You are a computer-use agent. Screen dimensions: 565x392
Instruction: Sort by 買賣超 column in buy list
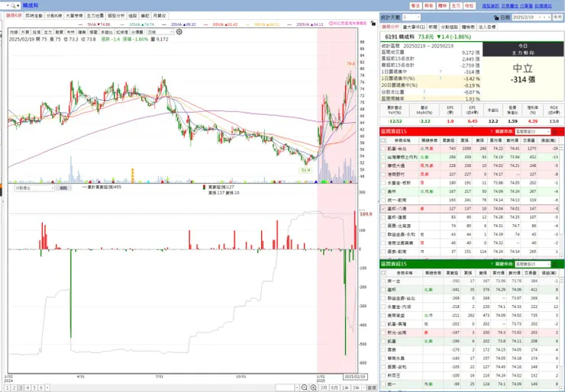(448, 140)
